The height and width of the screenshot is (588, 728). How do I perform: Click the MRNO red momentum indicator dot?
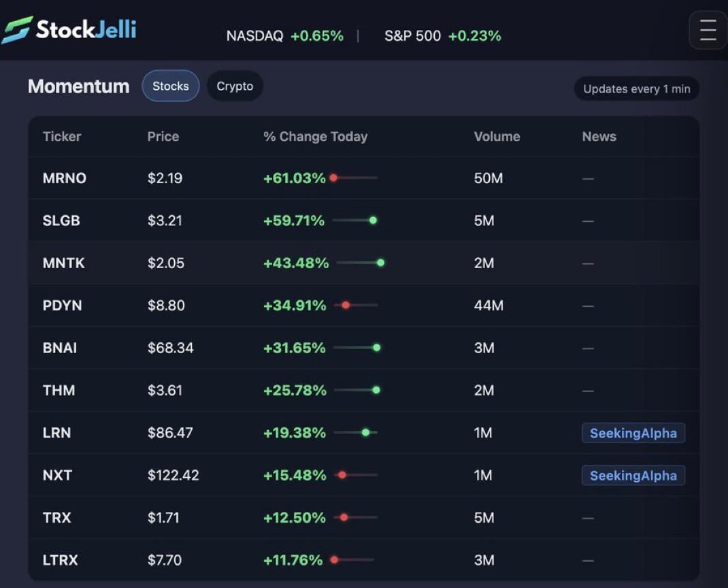pos(333,178)
